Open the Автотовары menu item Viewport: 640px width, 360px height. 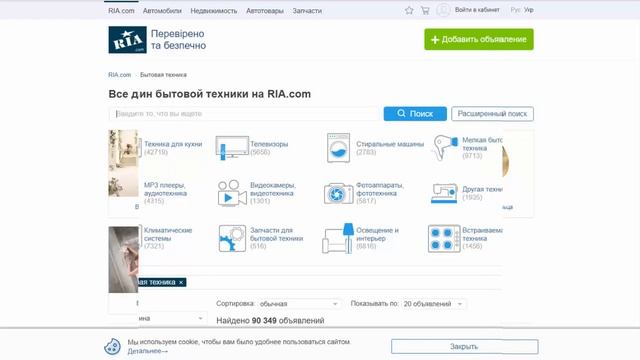pyautogui.click(x=265, y=11)
